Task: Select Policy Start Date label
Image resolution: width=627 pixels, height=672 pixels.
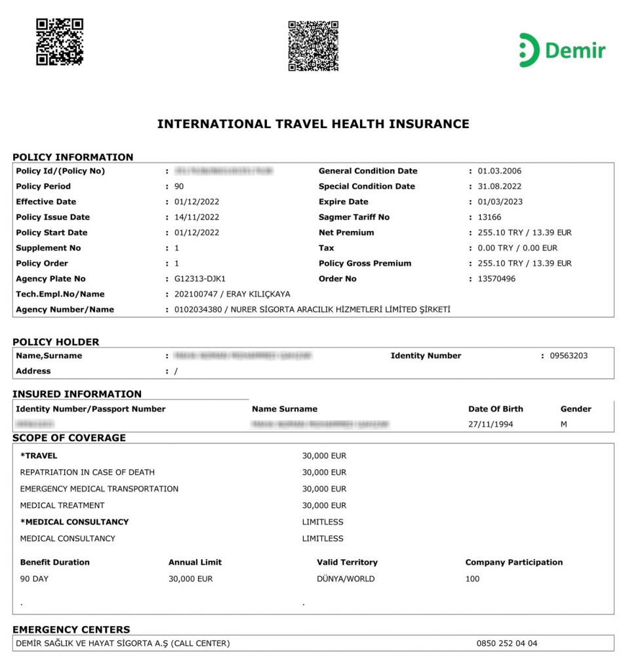Action: pos(51,233)
